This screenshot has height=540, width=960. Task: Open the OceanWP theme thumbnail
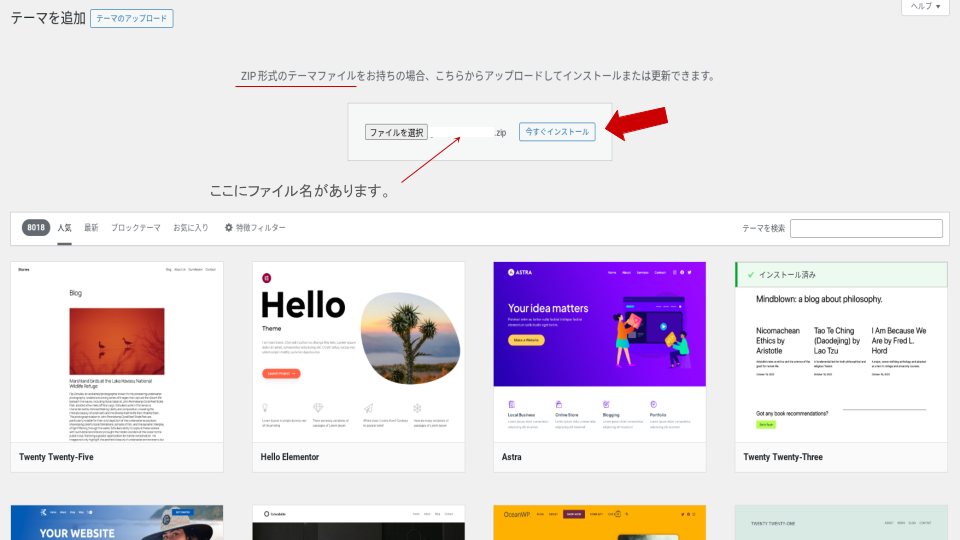[x=599, y=523]
